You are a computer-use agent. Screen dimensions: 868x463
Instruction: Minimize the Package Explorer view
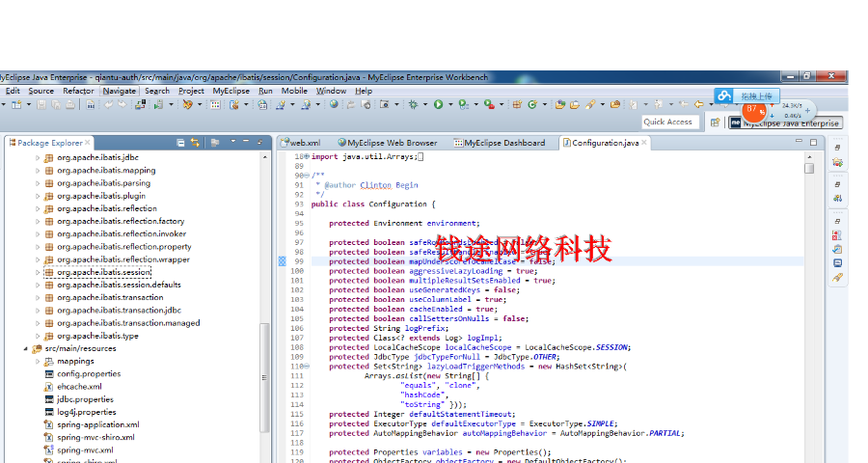point(246,142)
